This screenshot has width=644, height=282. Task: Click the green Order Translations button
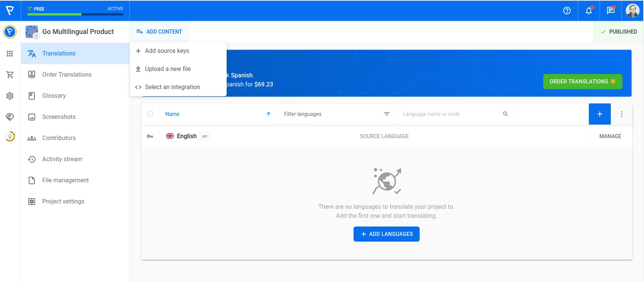tap(582, 82)
